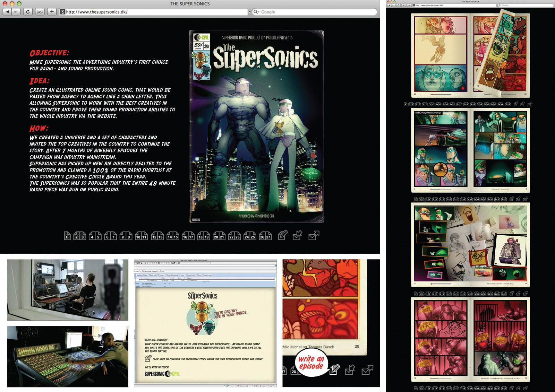Open pages 6-7 in main window page navigator

[110, 236]
